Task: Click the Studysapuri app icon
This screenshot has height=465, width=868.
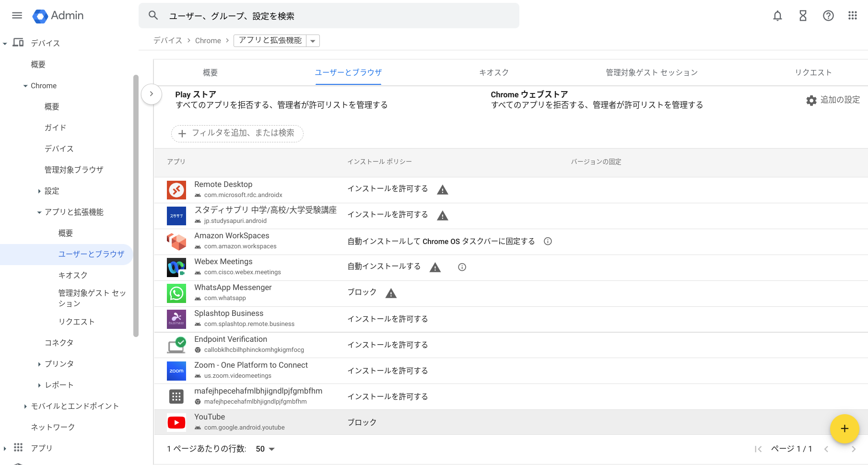Action: [x=176, y=216]
